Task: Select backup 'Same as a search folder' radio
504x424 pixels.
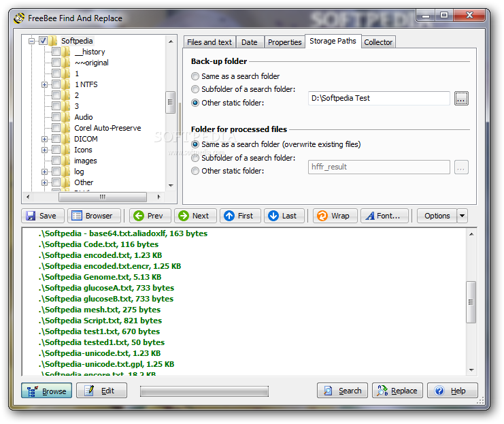Action: (x=195, y=76)
